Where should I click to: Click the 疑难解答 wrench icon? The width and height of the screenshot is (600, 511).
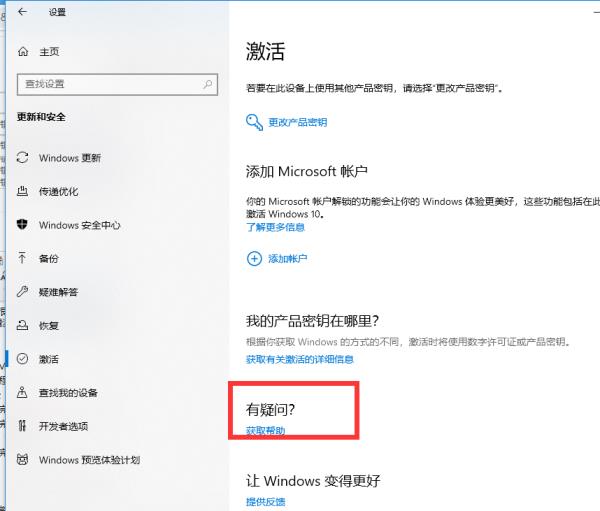[x=23, y=292]
